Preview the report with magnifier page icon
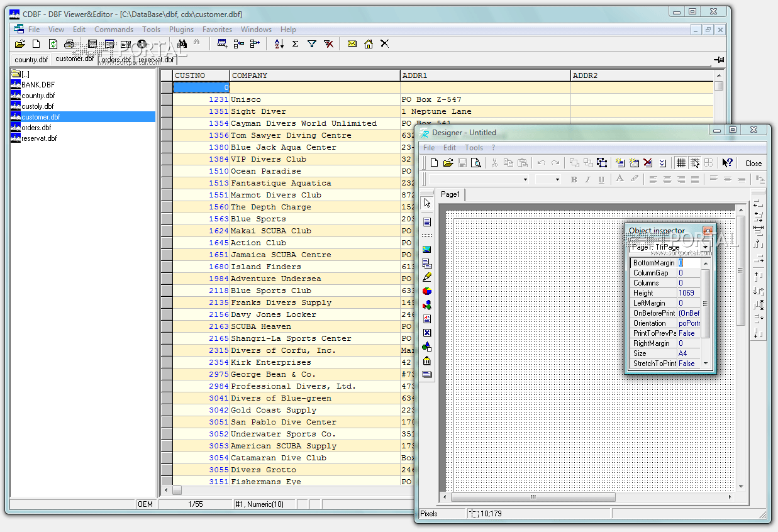This screenshot has width=778, height=532. click(x=476, y=163)
